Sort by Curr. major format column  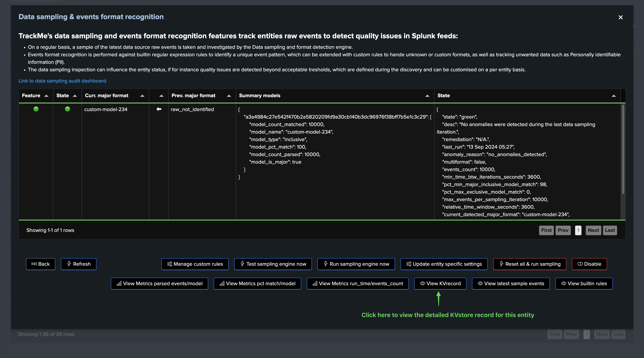point(142,96)
